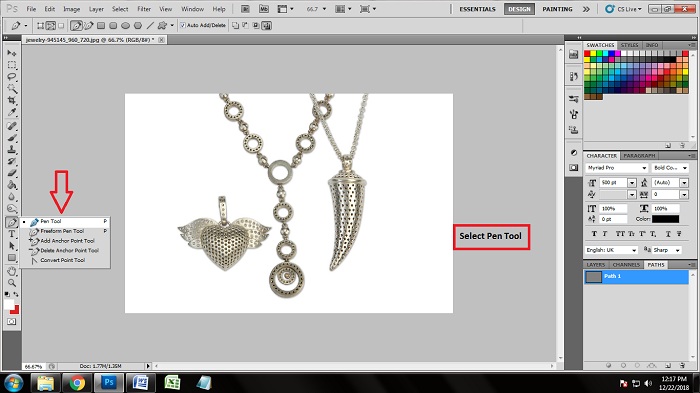Open the Layer menu
Image resolution: width=700 pixels, height=393 pixels.
96,9
